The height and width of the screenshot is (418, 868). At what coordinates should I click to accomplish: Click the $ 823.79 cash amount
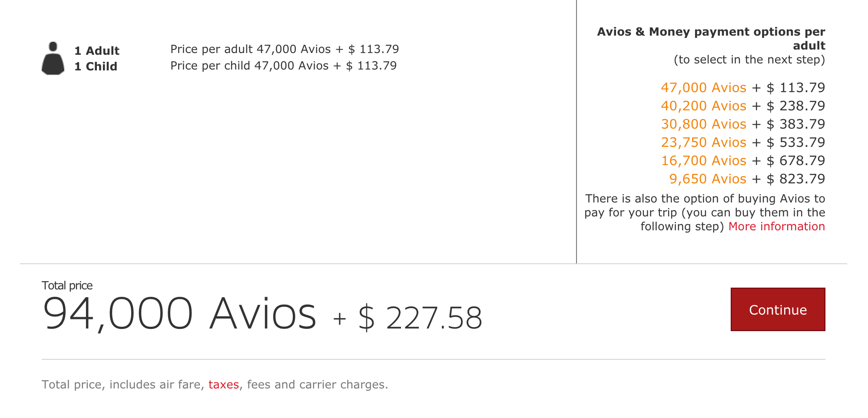tap(795, 179)
